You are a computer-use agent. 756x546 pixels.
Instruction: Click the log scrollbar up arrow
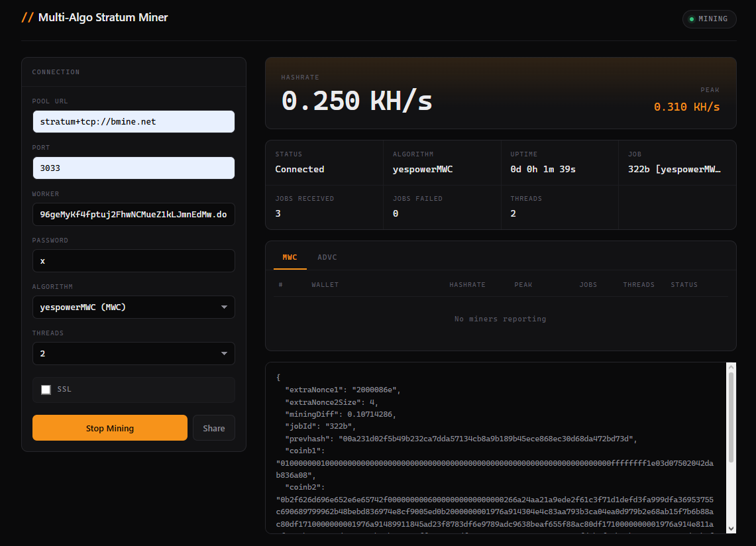(x=731, y=367)
